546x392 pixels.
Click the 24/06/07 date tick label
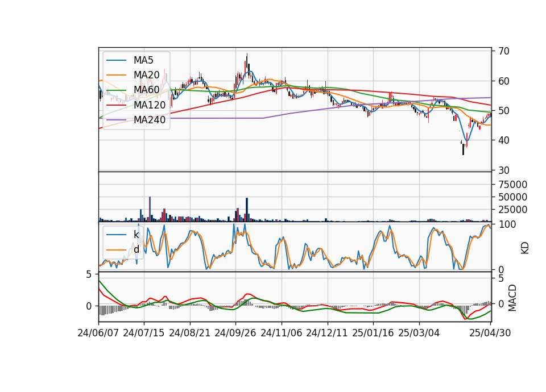98,333
